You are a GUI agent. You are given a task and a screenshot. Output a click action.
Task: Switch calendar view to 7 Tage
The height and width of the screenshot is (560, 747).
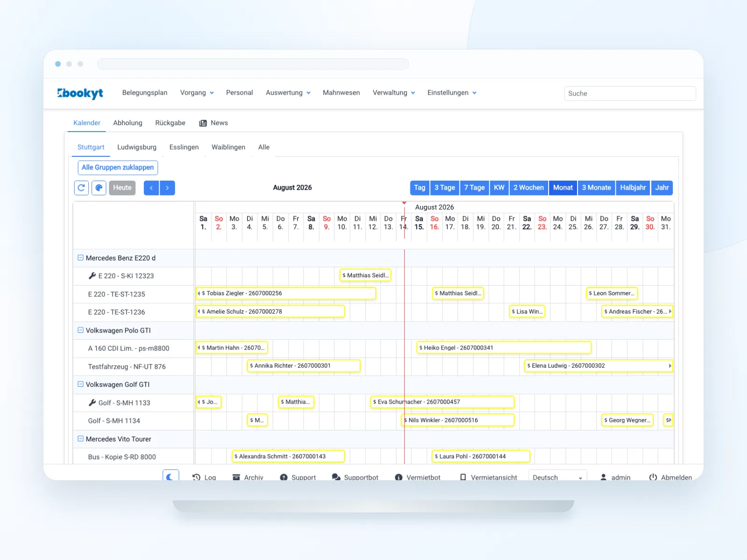[474, 188]
